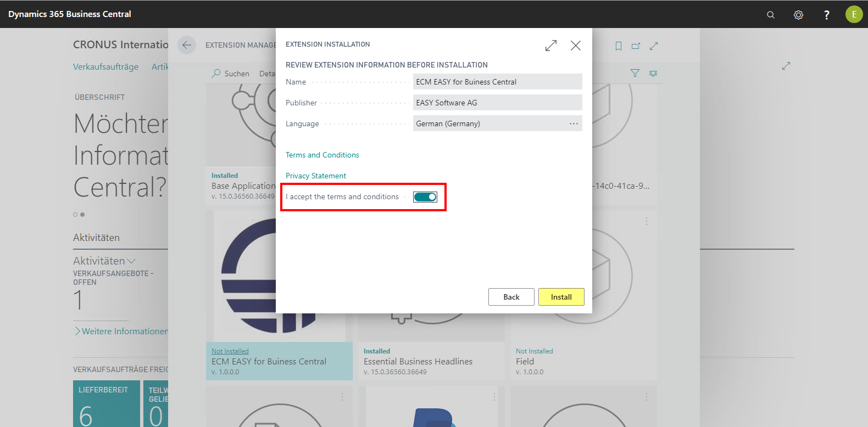868x427 pixels.
Task: Open the user account avatar
Action: (x=854, y=14)
